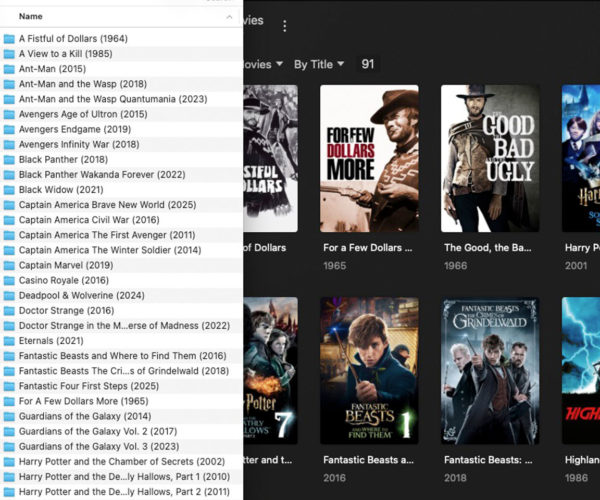Select 'Captain Marvel (2019)' folder
600x500 pixels.
point(121,265)
